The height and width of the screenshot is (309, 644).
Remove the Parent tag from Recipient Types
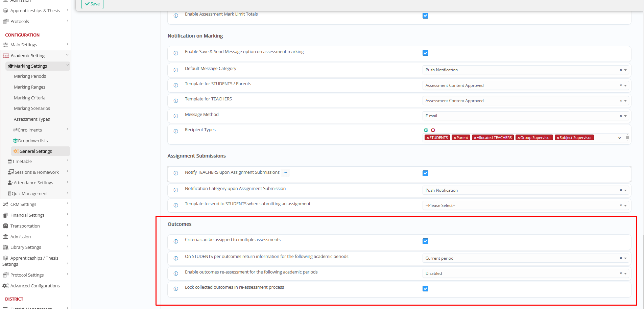455,138
